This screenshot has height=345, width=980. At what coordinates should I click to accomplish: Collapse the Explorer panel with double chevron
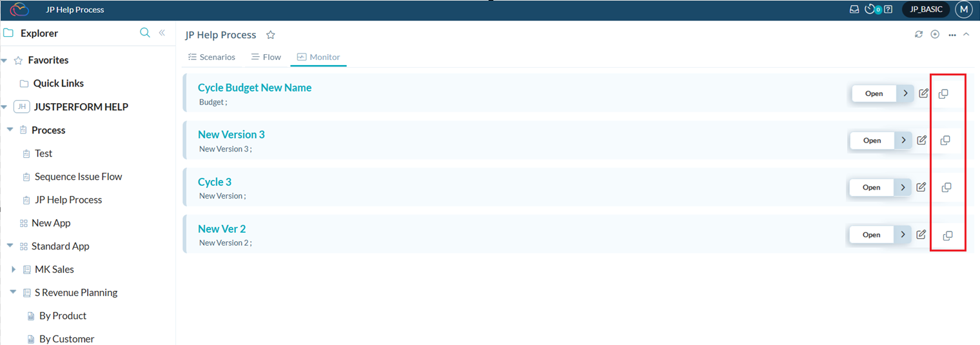[x=162, y=33]
